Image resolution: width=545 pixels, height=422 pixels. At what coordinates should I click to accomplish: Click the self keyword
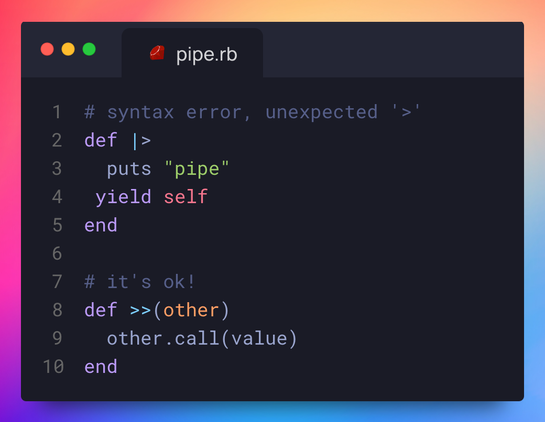coord(186,197)
